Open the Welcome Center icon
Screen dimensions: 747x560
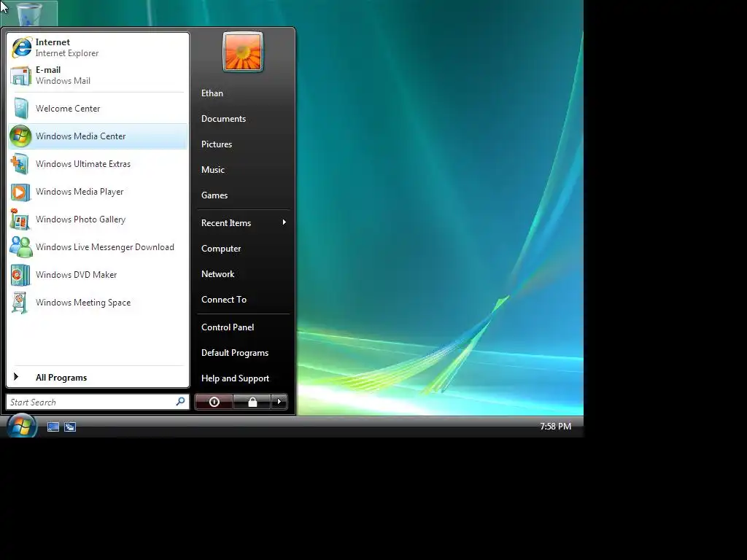pos(21,109)
